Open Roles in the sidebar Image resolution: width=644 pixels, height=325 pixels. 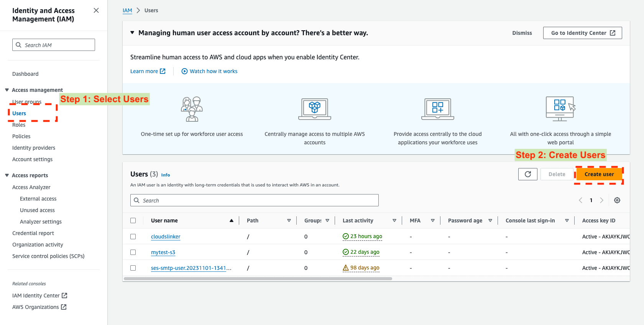pyautogui.click(x=19, y=125)
